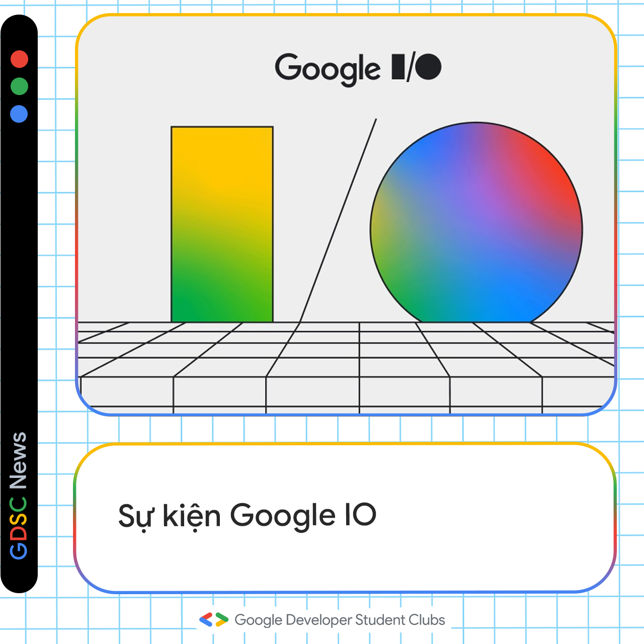The width and height of the screenshot is (644, 644).
Task: Click the rainbow gradient circle graphic
Action: click(476, 222)
